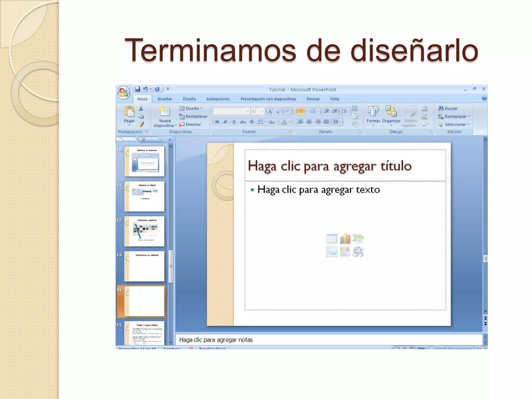The width and height of the screenshot is (532, 399).
Task: Switch to the Vista ribbon tab
Action: click(334, 99)
